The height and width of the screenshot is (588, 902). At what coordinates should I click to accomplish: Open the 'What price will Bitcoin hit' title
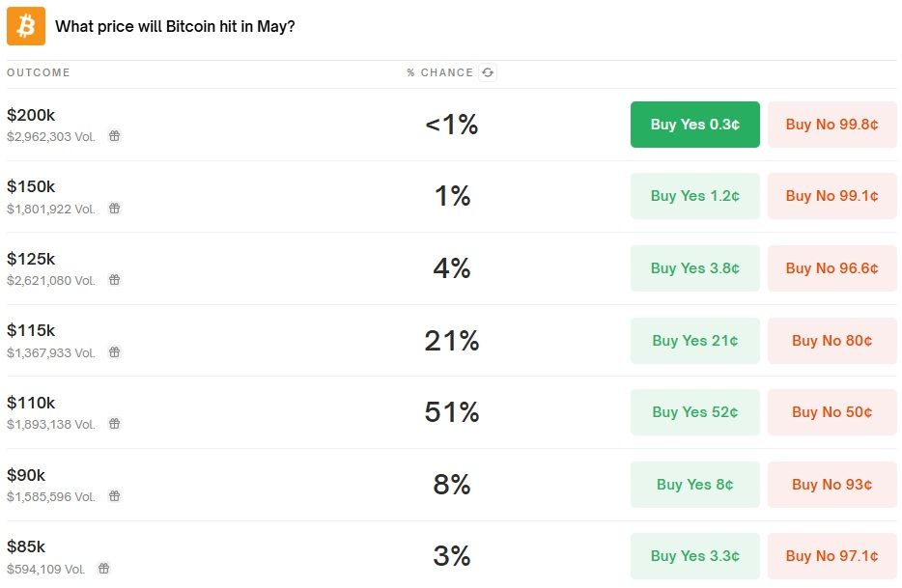[x=175, y=26]
